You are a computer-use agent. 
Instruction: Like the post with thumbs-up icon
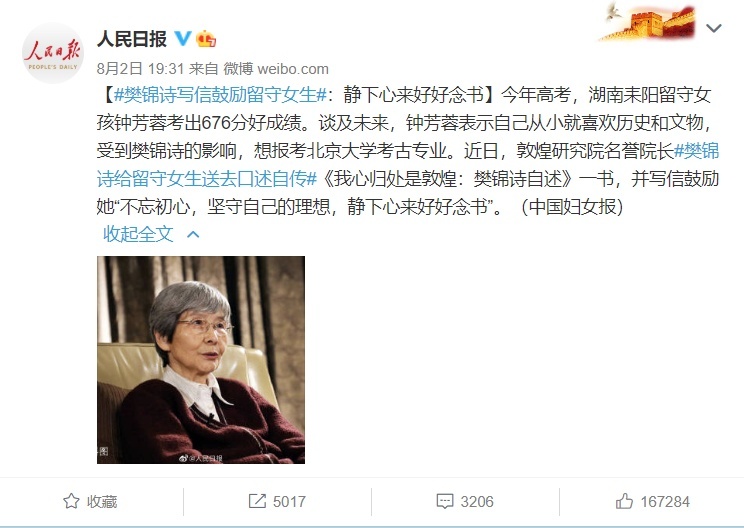(624, 501)
